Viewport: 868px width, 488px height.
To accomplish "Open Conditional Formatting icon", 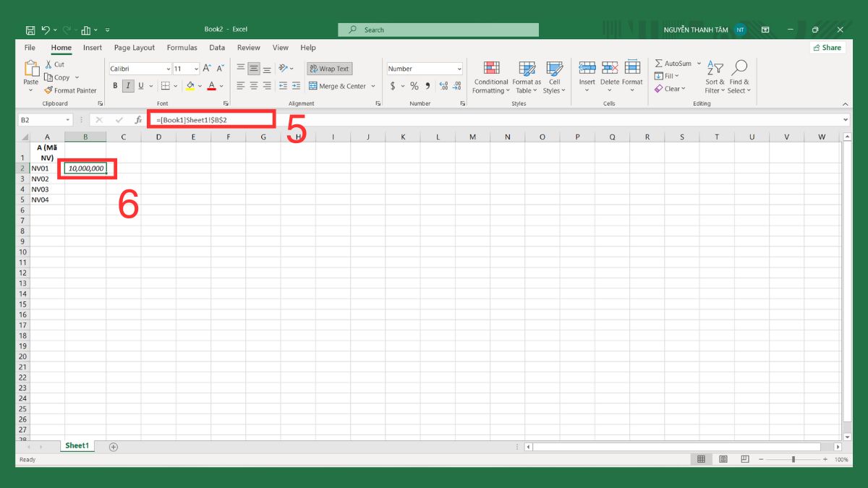I will 492,68.
